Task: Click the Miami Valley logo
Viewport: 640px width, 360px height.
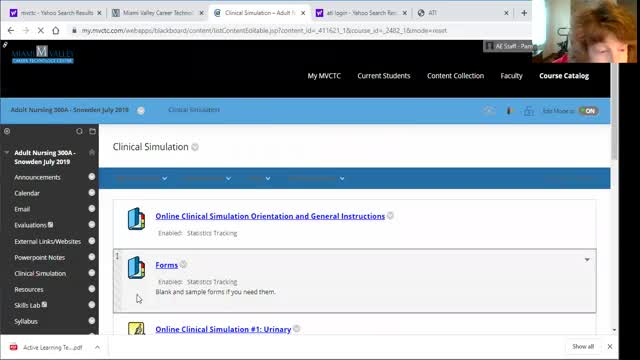Action: click(42, 55)
